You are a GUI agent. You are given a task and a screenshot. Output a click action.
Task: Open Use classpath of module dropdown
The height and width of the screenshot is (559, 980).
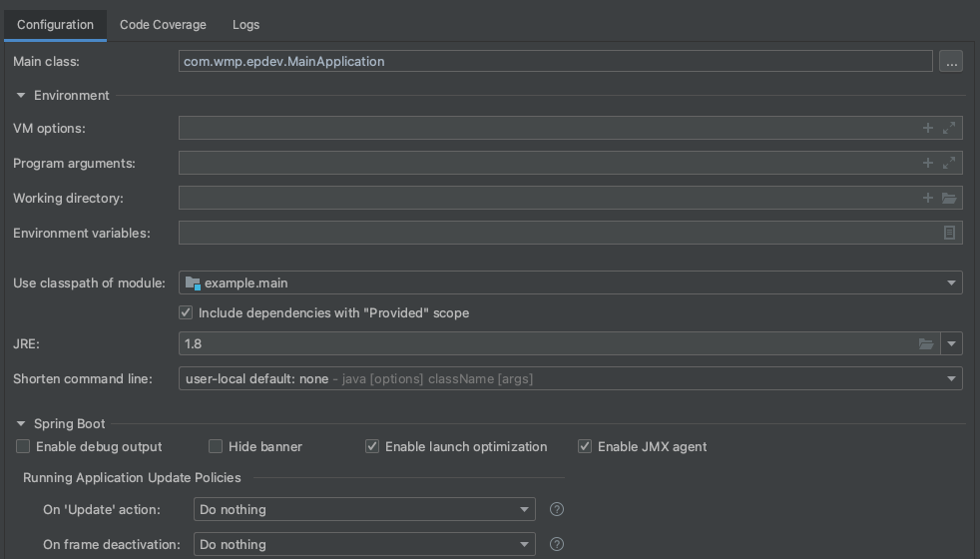570,282
